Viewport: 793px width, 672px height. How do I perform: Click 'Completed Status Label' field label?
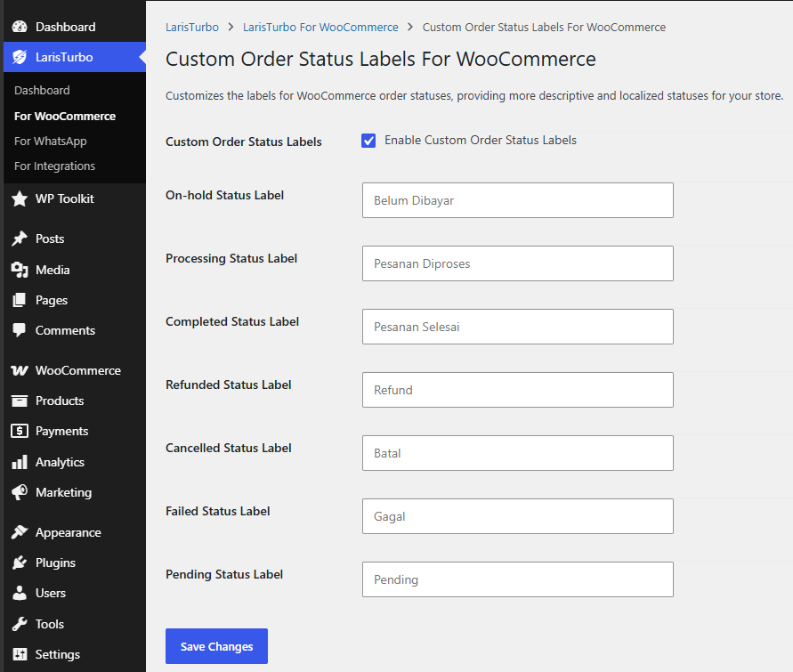click(232, 321)
